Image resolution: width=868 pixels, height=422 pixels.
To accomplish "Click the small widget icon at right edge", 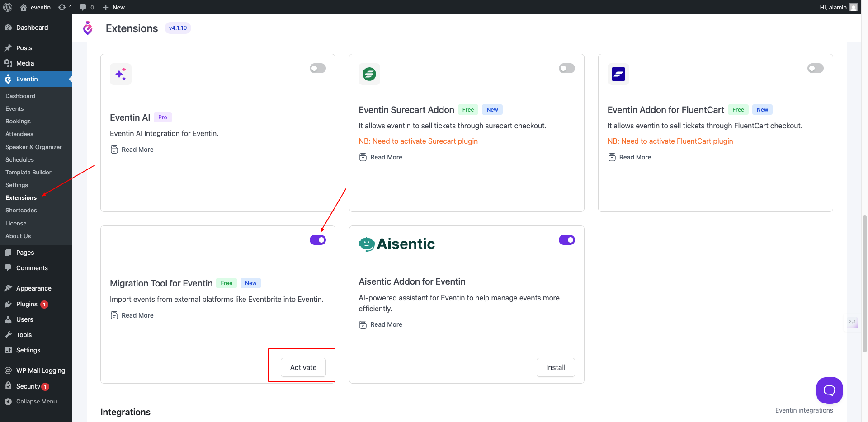I will point(853,322).
